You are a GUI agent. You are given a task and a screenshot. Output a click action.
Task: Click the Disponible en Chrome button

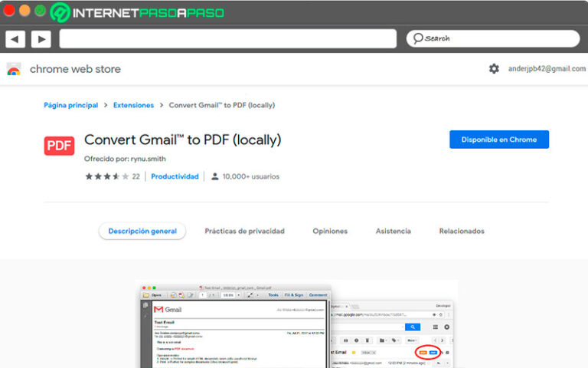point(499,140)
